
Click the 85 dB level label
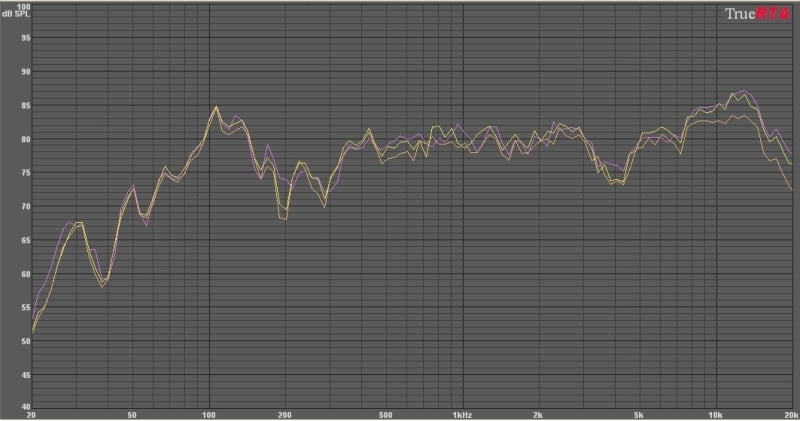click(25, 105)
